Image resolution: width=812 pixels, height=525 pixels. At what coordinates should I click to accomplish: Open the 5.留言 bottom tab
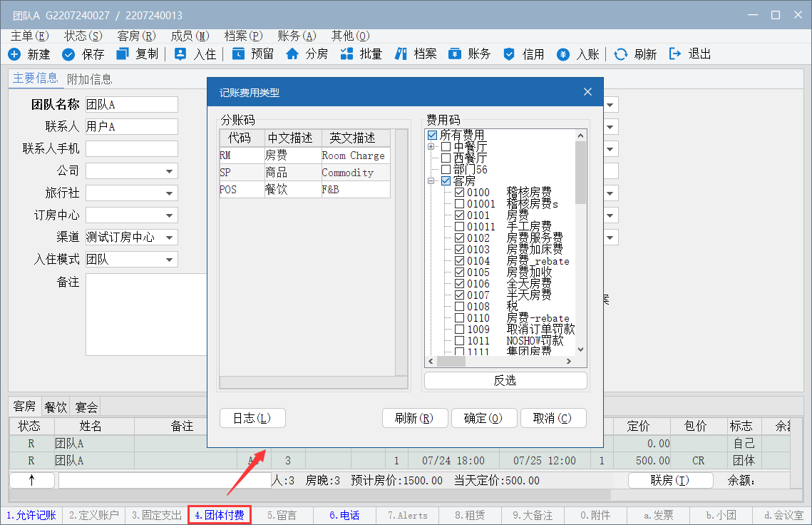[x=282, y=515]
